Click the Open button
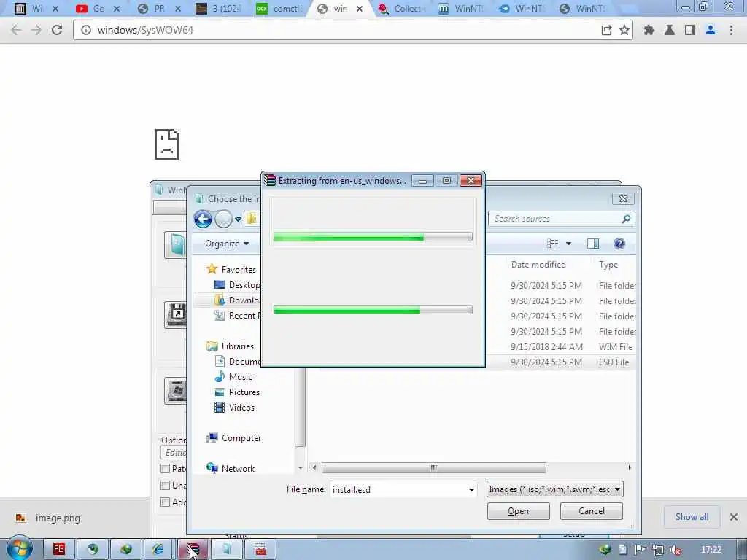The image size is (747, 560). (519, 511)
